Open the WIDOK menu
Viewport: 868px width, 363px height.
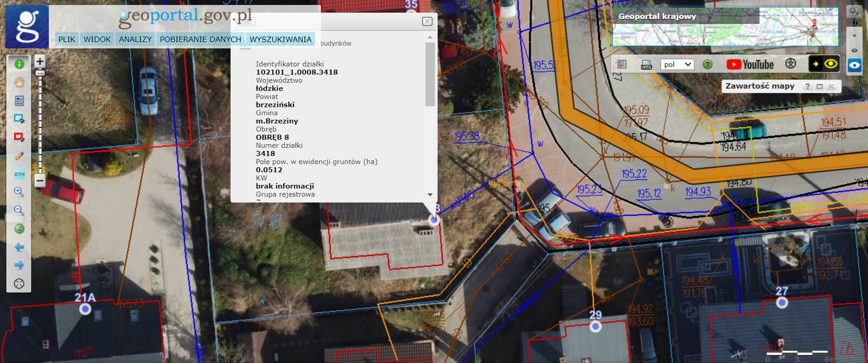(x=97, y=39)
